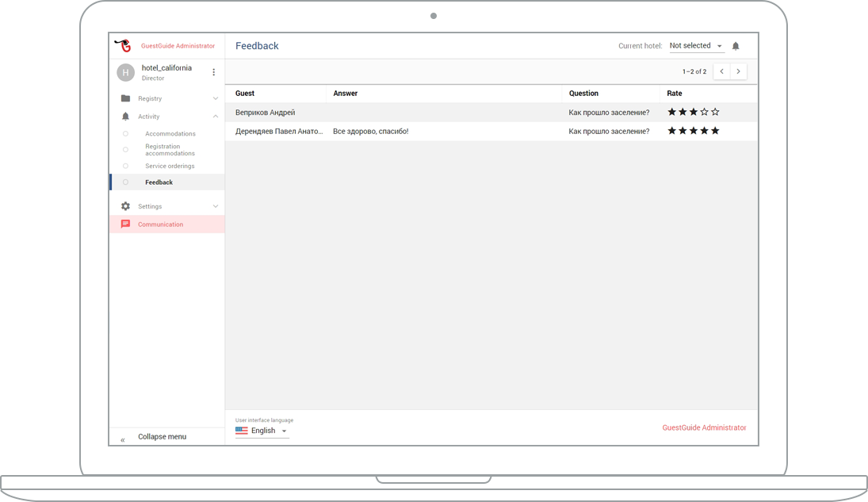The image size is (868, 502).
Task: Click the hotel_california username
Action: 166,67
